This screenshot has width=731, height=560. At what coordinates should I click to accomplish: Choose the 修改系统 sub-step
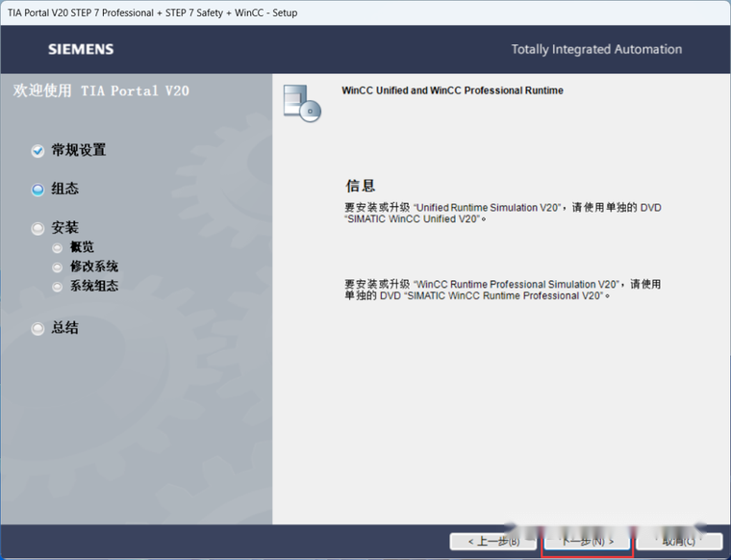(94, 267)
